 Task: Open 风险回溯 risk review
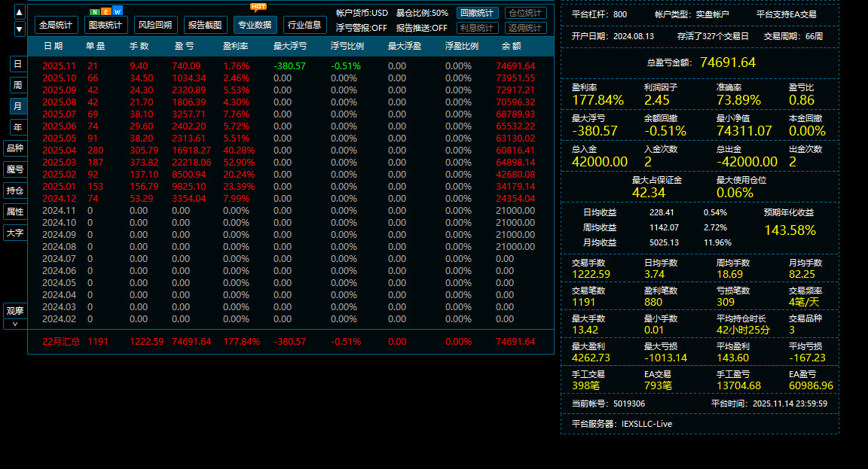(155, 25)
